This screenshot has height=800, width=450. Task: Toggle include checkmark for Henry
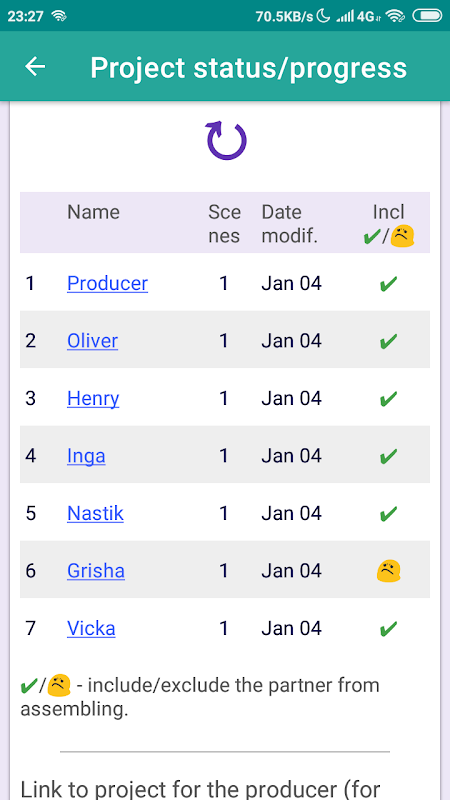click(x=389, y=398)
